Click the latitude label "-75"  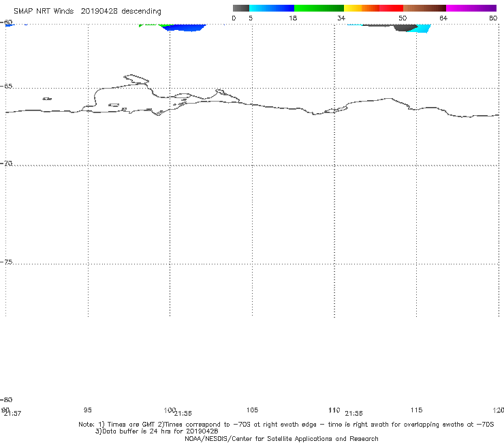[6, 262]
